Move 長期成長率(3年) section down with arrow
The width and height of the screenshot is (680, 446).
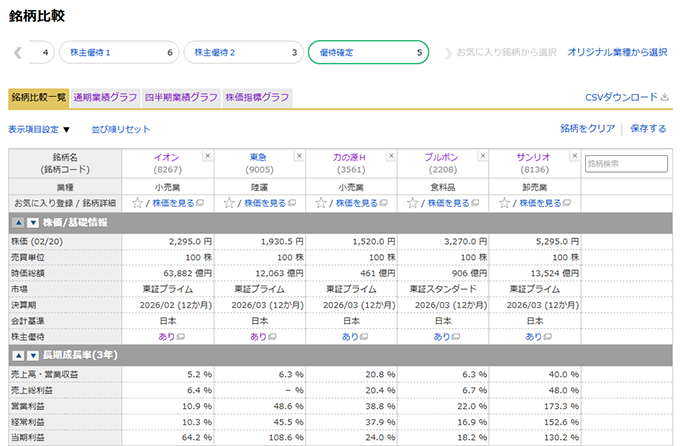click(x=33, y=356)
